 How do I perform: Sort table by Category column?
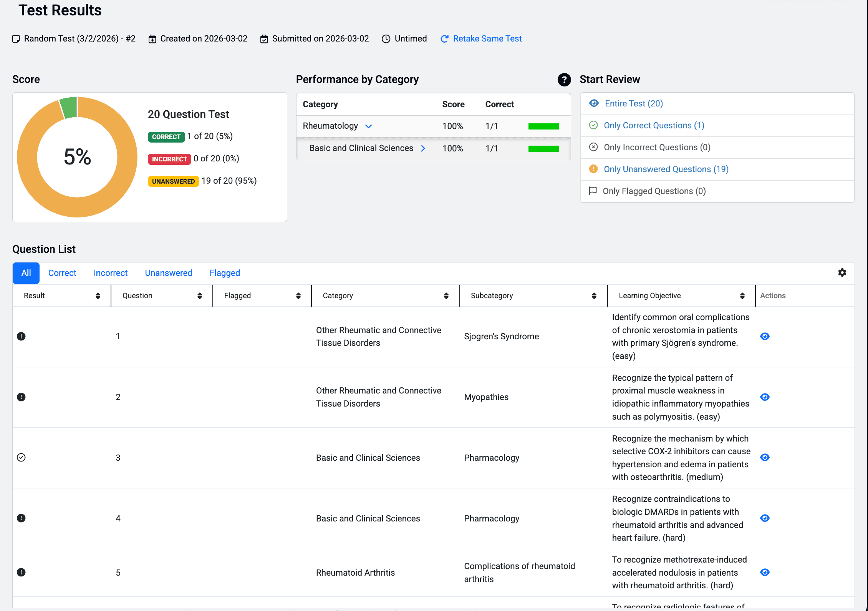[x=446, y=296]
